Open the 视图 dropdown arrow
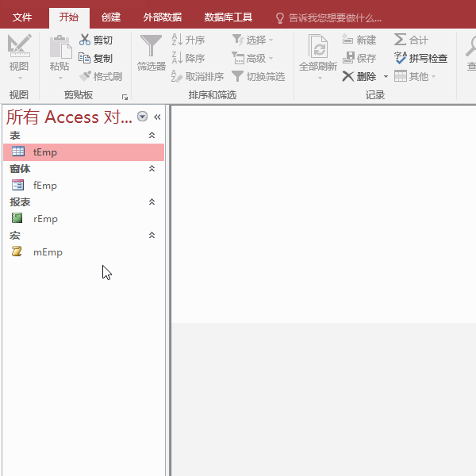Screen dimensions: 476x476 [20, 78]
